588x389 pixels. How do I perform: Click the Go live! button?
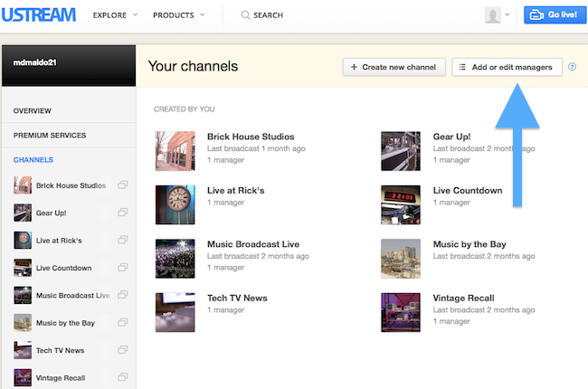pyautogui.click(x=555, y=15)
